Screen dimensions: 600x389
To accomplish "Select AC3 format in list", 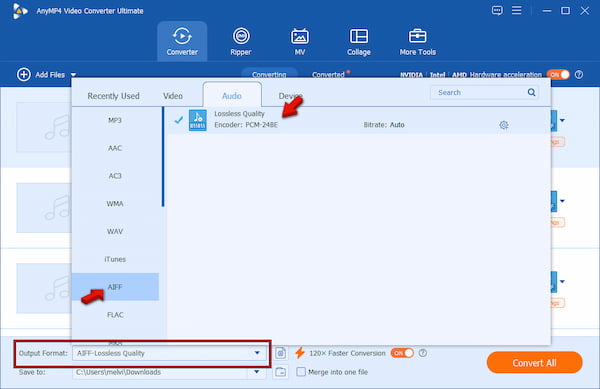I will [x=115, y=176].
